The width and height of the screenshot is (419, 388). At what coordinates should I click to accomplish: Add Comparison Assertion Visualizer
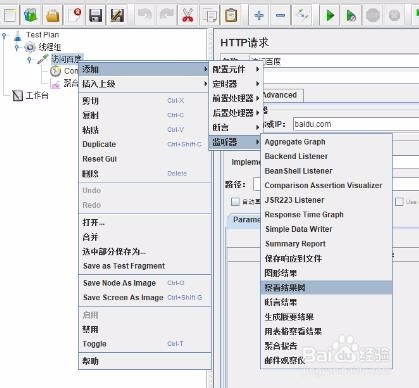coord(326,185)
